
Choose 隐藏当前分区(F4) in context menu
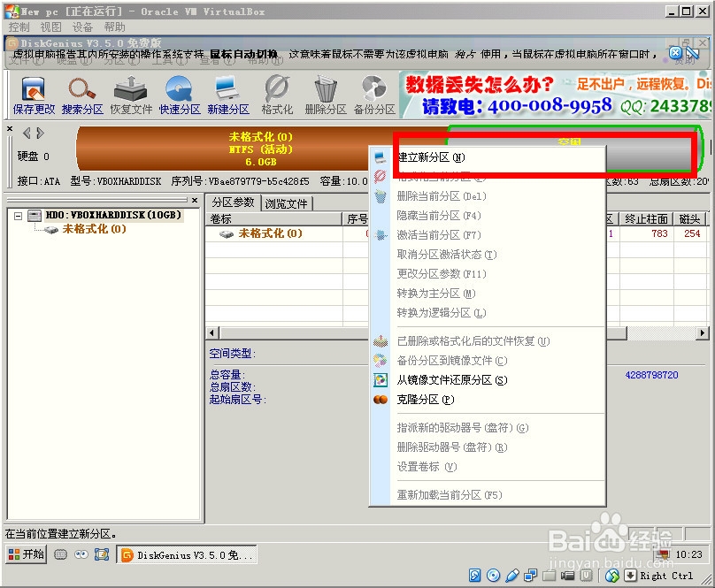point(488,216)
